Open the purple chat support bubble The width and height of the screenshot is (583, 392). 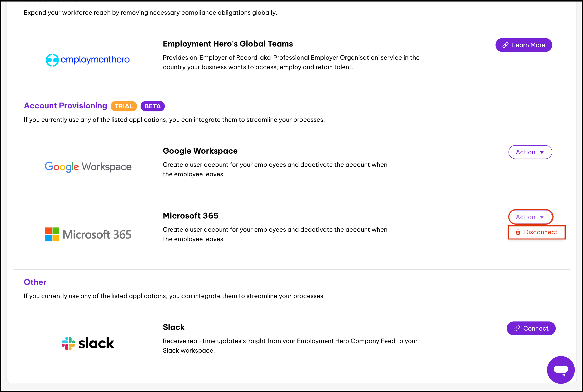click(560, 370)
